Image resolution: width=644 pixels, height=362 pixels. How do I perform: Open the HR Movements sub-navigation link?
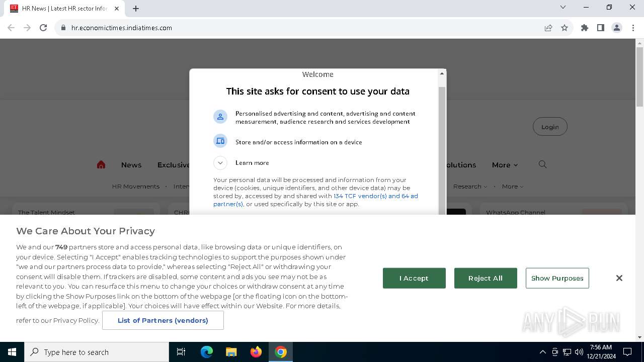point(136,187)
